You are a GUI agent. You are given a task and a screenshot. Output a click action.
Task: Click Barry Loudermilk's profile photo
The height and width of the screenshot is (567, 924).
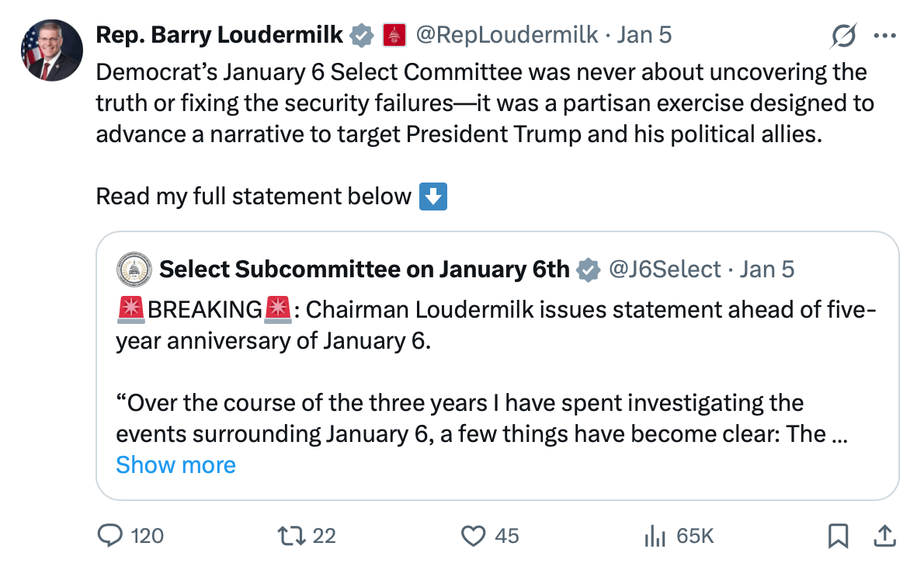click(52, 50)
